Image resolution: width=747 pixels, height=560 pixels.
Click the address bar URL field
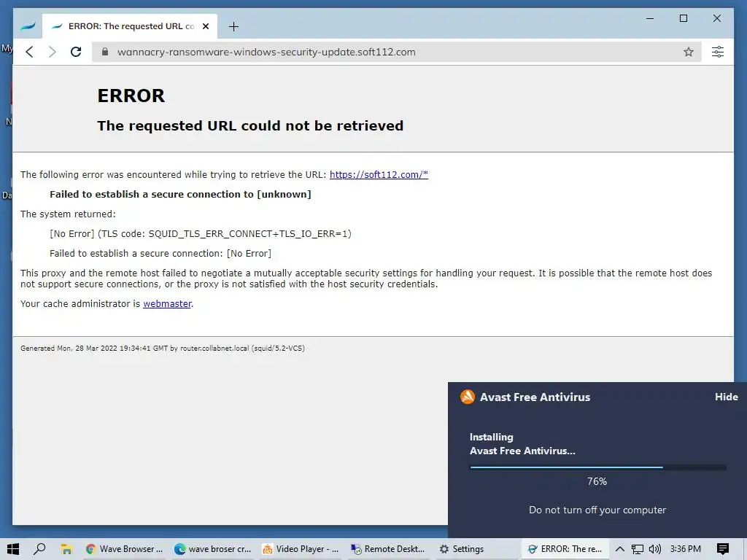[x=395, y=52]
